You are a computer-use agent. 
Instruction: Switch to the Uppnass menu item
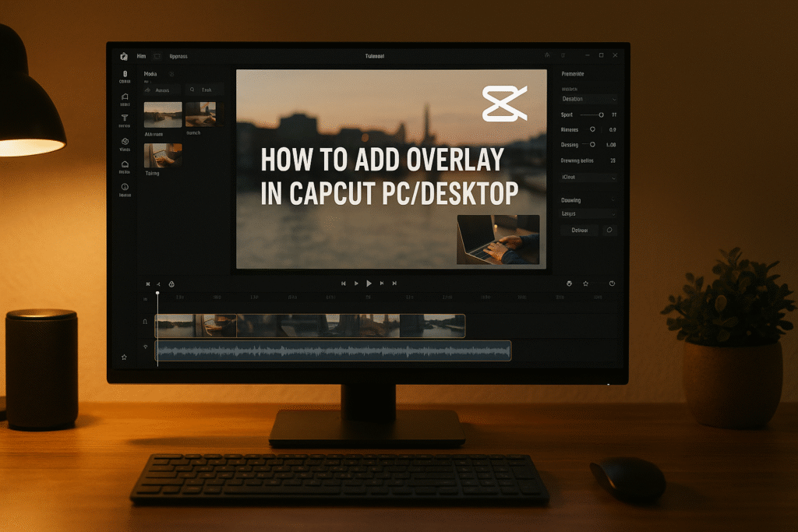[178, 56]
